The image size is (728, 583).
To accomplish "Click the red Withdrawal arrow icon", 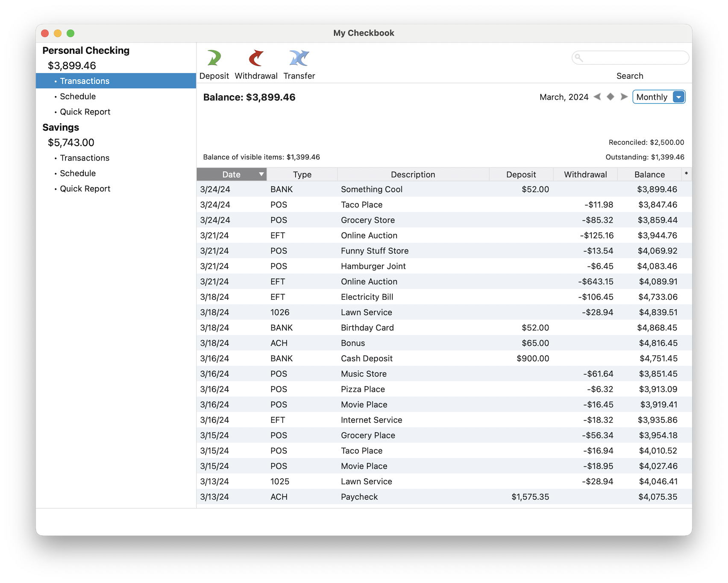I will 256,59.
